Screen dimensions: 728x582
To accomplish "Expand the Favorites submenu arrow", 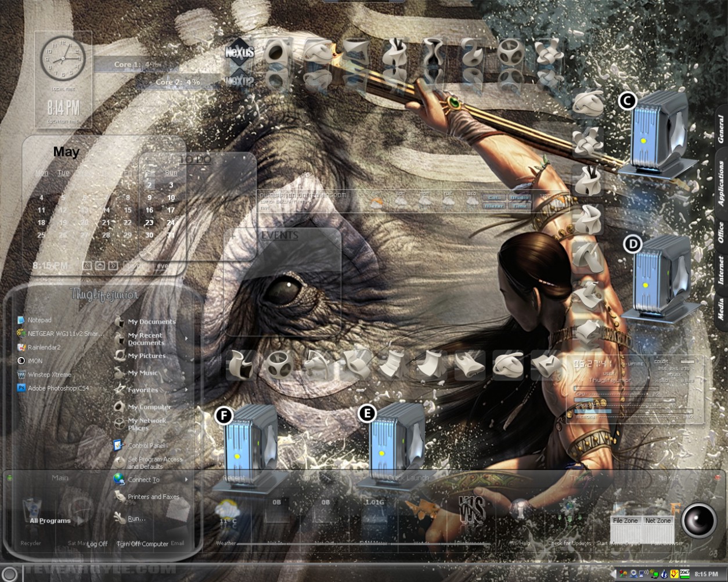I will pos(186,390).
